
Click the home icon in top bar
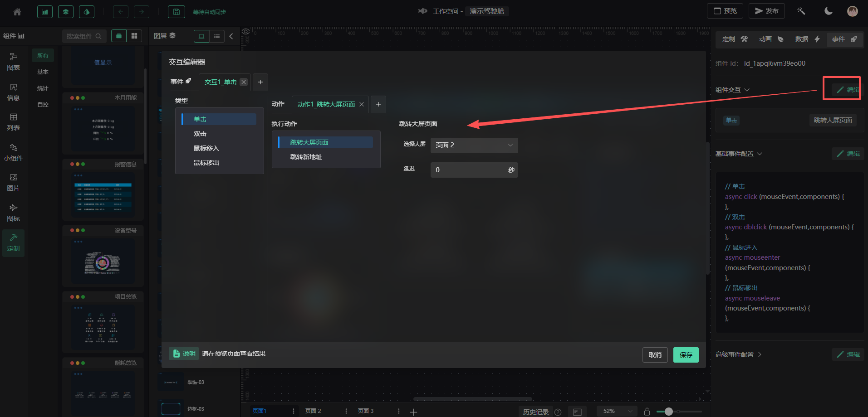(17, 12)
